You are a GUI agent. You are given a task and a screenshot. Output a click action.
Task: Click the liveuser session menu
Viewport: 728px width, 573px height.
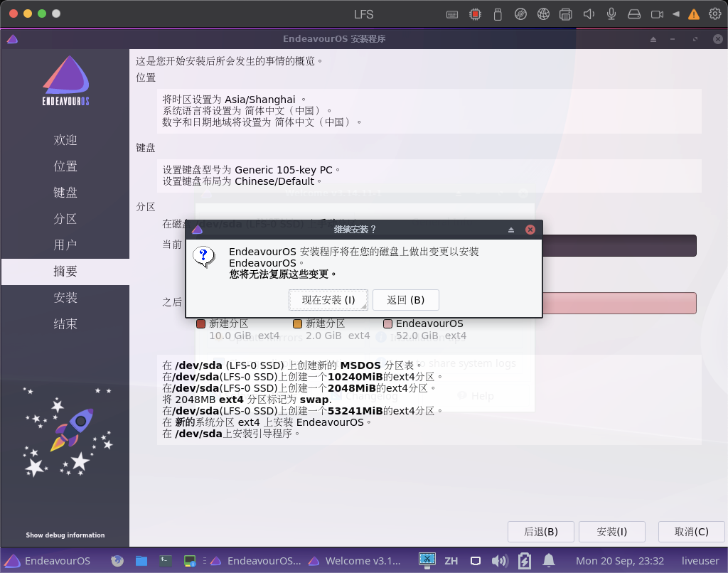[x=700, y=561]
